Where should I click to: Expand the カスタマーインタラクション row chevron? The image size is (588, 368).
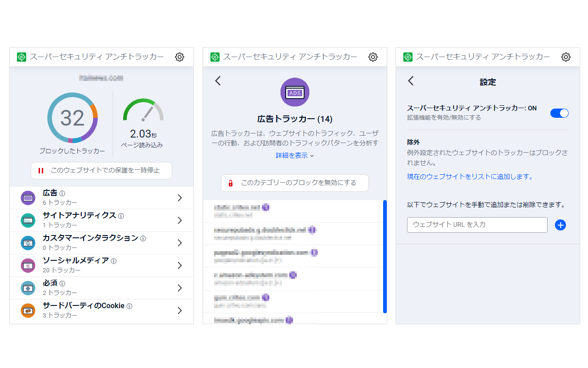[180, 243]
